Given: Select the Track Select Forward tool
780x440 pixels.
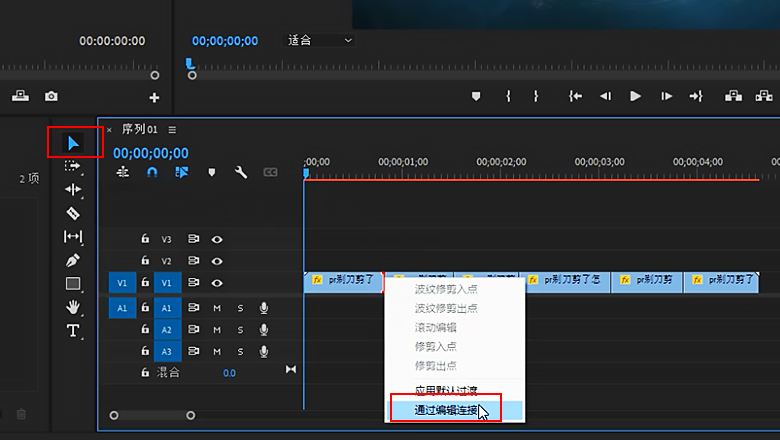Looking at the screenshot, I should [73, 166].
